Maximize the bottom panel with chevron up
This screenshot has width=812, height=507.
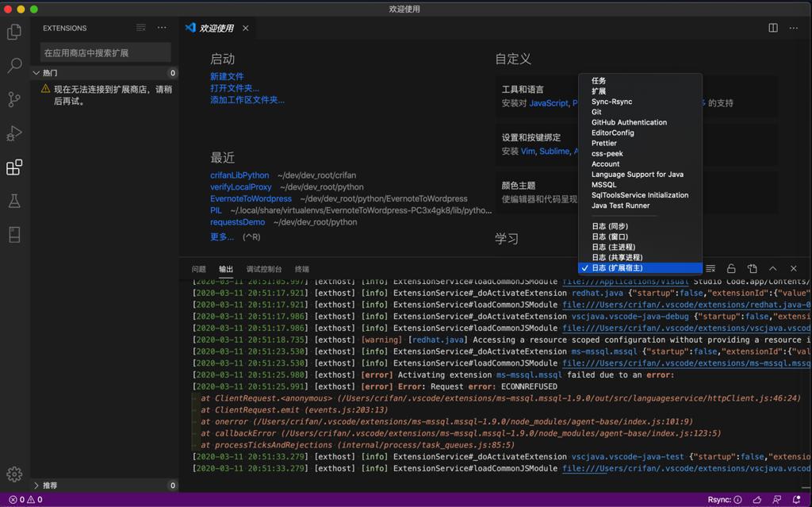tap(772, 268)
